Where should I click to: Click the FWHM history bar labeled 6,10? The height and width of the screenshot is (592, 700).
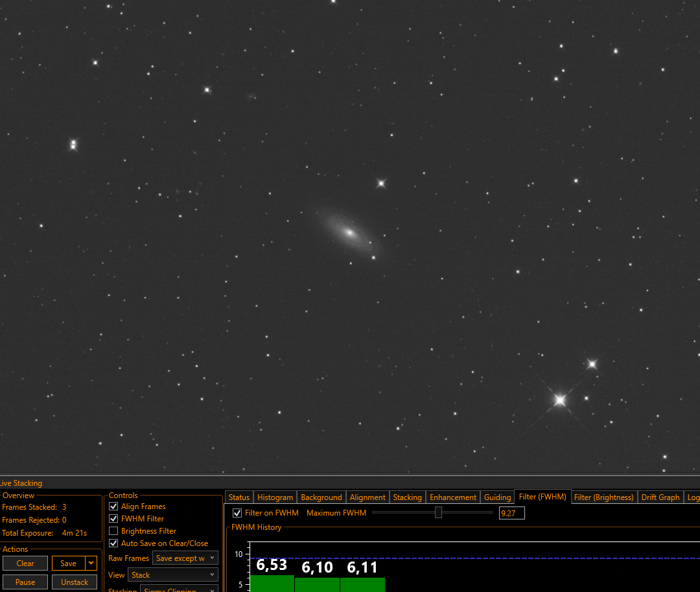(318, 585)
